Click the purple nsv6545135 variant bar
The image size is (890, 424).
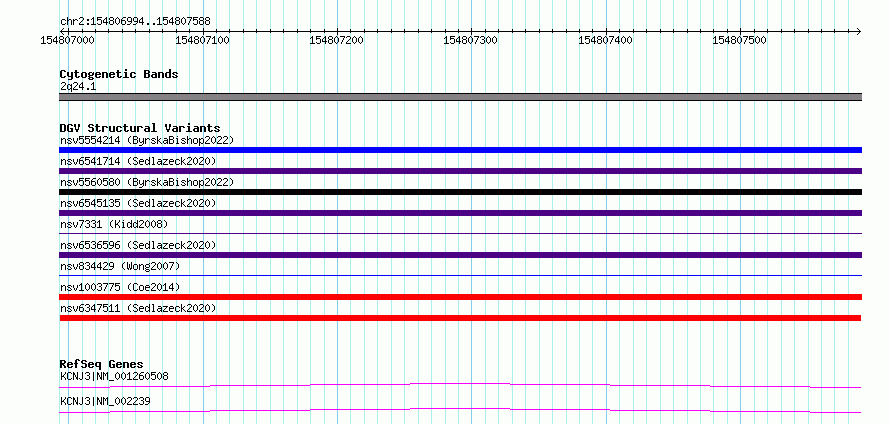pyautogui.click(x=460, y=213)
